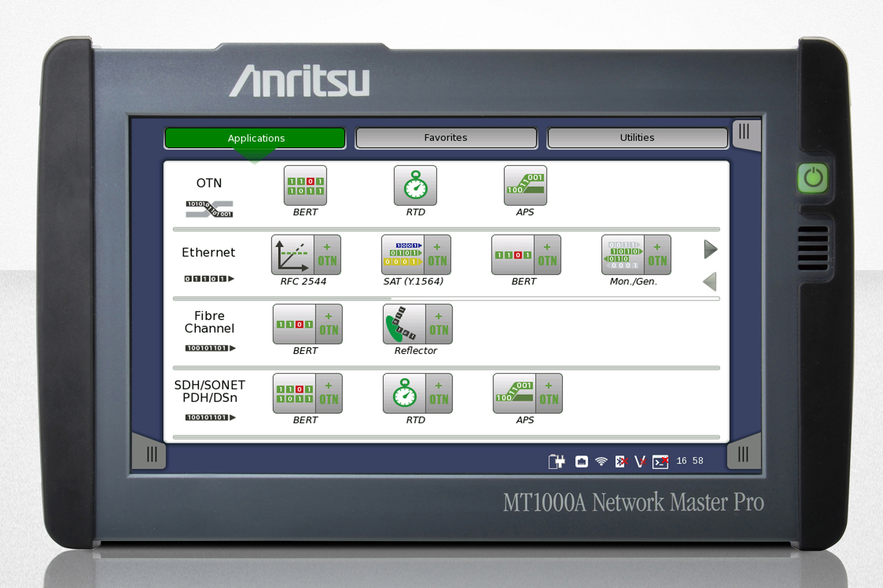883x588 pixels.
Task: Launch the OTN RTD stopwatch application
Action: (415, 186)
